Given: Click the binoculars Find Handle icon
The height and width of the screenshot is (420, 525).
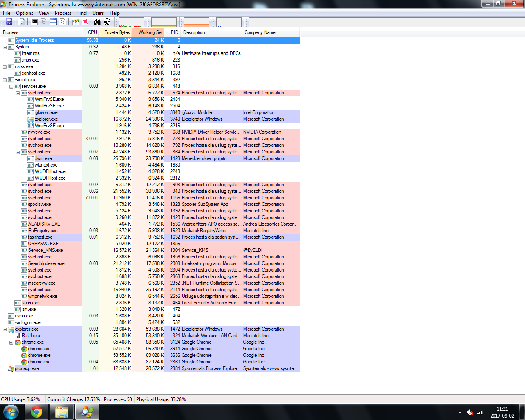Looking at the screenshot, I should (x=98, y=22).
